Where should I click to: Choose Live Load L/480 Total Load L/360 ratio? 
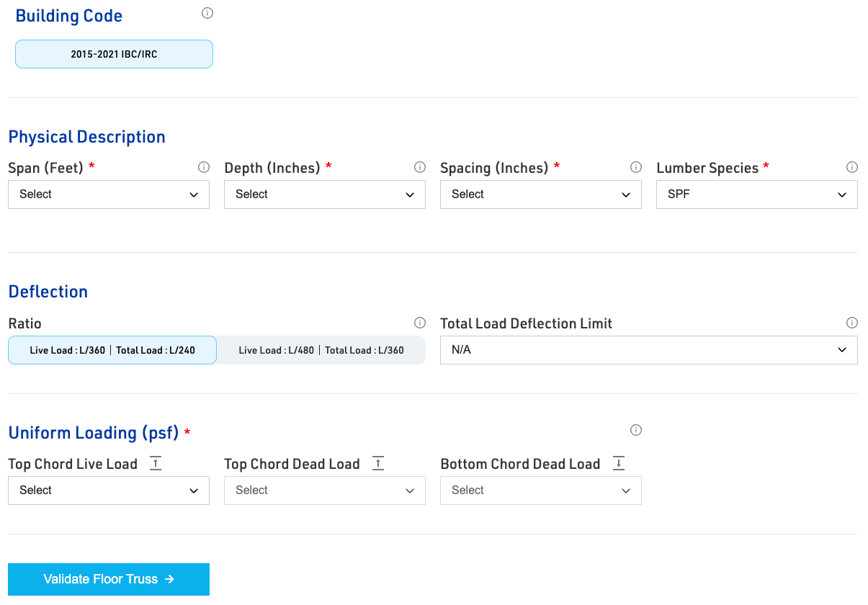click(x=321, y=350)
